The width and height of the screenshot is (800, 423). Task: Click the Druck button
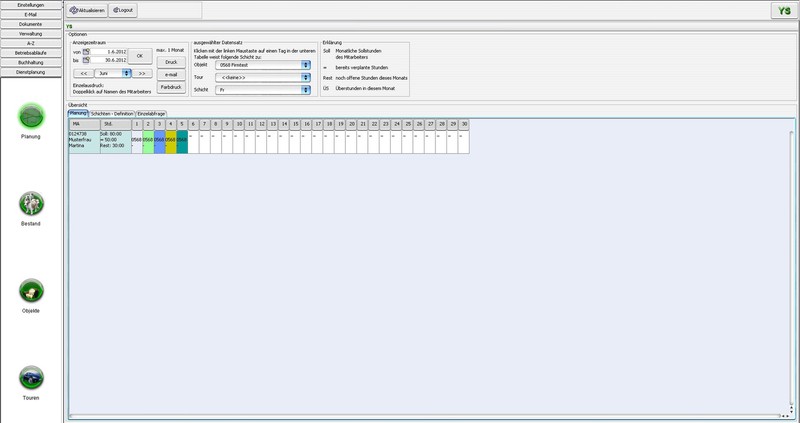[x=171, y=62]
